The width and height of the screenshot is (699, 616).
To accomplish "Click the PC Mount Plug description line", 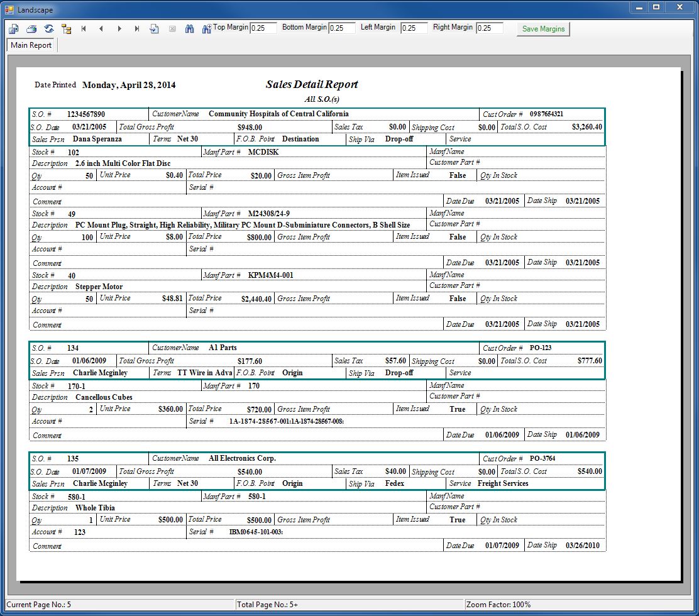I will (x=243, y=225).
